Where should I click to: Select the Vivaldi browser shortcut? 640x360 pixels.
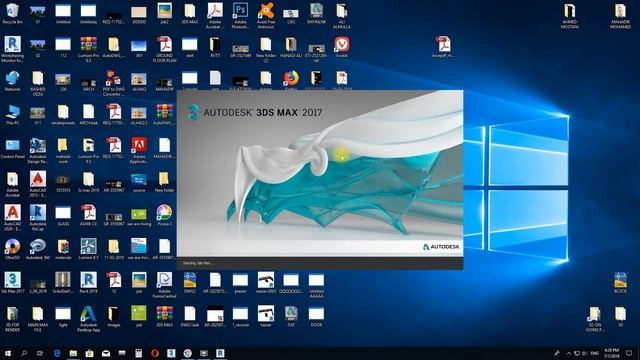click(342, 47)
